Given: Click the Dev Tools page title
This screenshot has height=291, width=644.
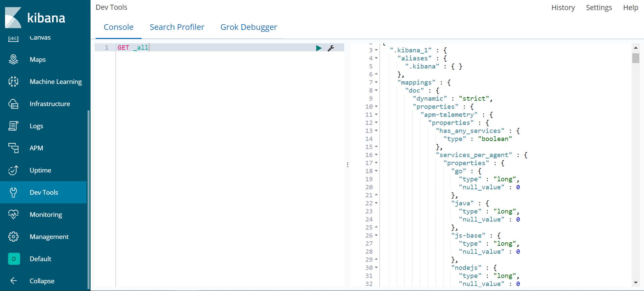Looking at the screenshot, I should tap(111, 7).
